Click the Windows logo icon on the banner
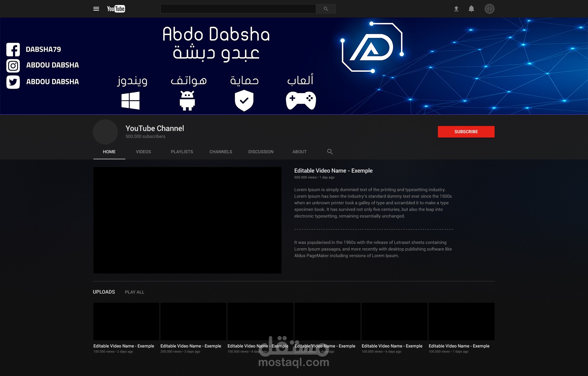 [130, 100]
